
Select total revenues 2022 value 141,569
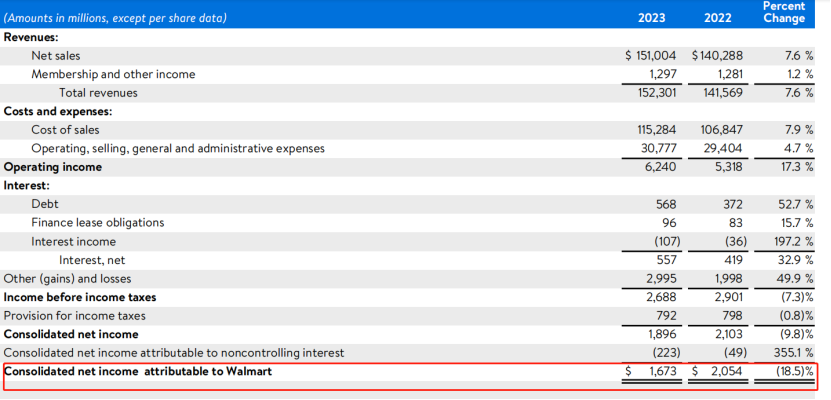pyautogui.click(x=723, y=93)
